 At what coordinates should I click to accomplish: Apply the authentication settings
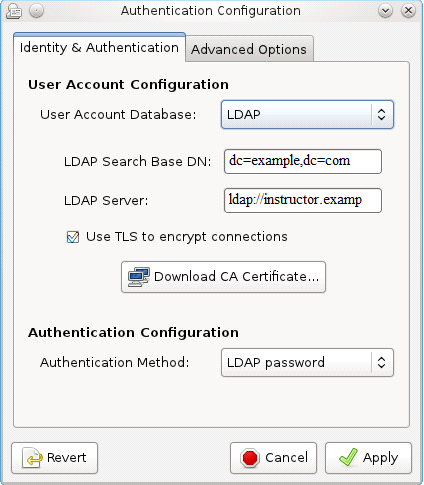368,458
